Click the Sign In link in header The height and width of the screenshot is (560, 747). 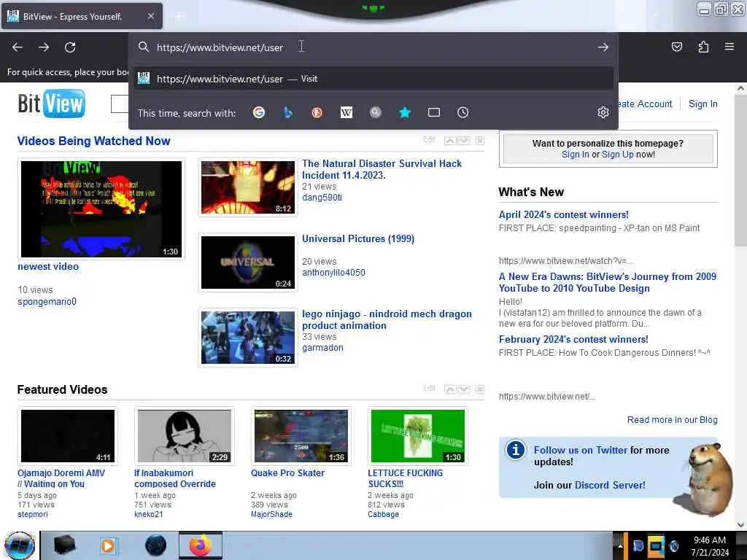(x=703, y=104)
